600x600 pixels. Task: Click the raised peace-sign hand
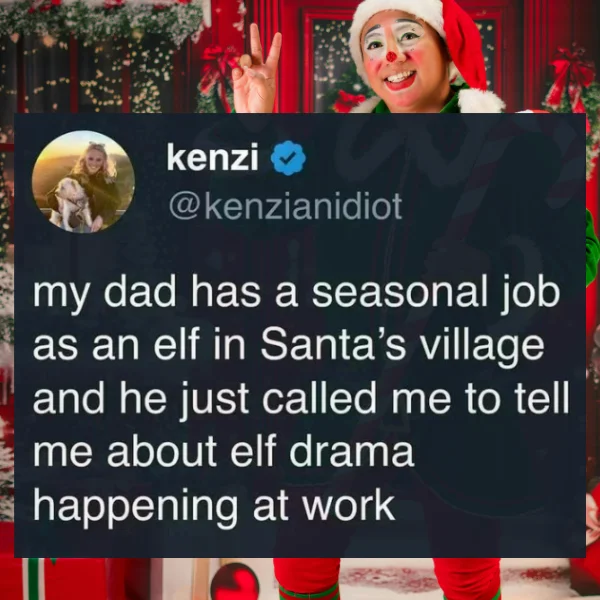click(x=255, y=73)
